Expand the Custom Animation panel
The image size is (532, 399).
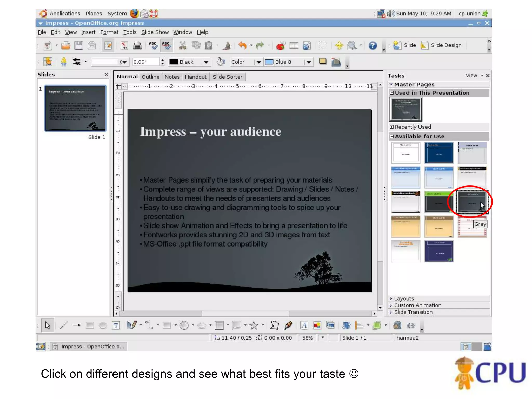tap(439, 305)
